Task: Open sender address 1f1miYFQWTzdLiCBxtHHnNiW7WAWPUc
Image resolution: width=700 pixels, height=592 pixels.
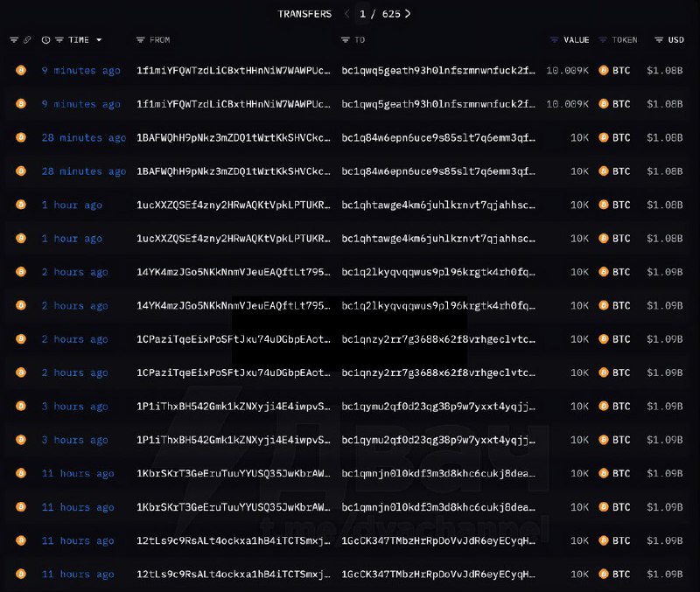Action: click(234, 70)
